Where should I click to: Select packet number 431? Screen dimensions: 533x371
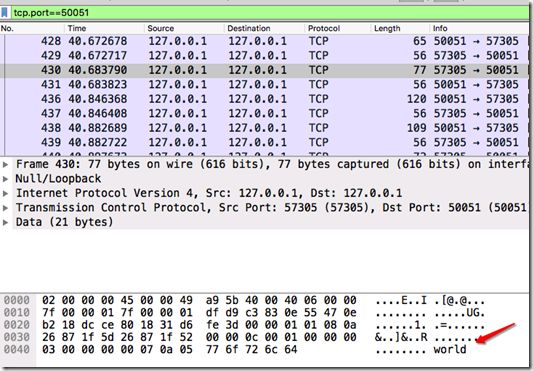pos(264,84)
